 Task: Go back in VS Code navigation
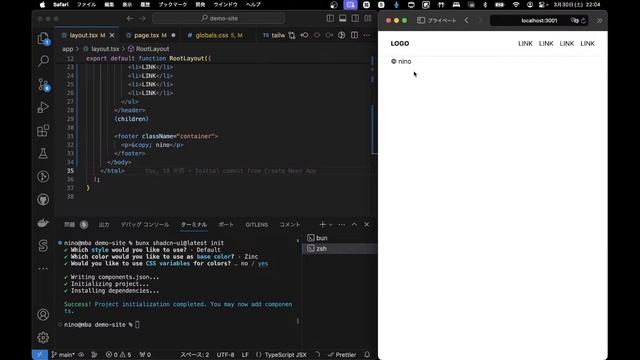(x=130, y=18)
